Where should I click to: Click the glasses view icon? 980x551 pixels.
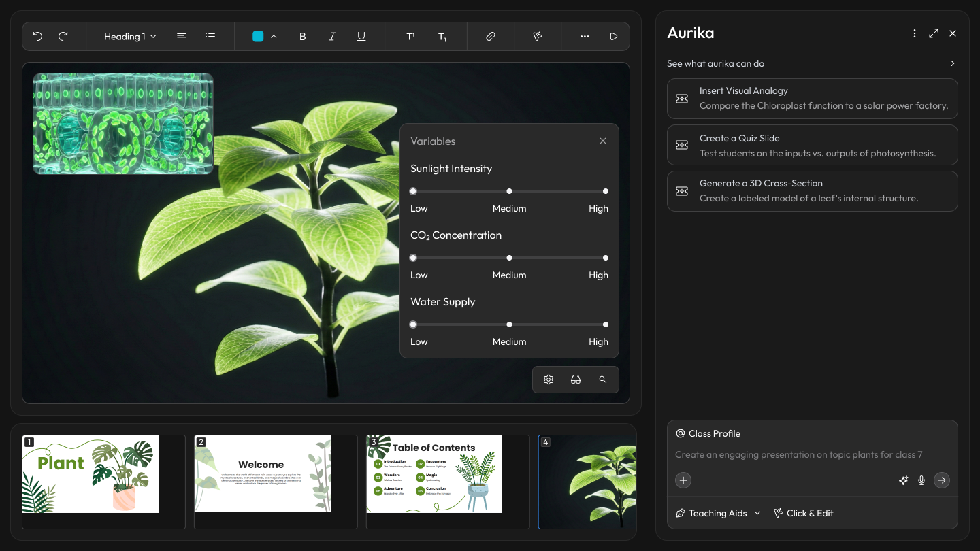point(576,380)
